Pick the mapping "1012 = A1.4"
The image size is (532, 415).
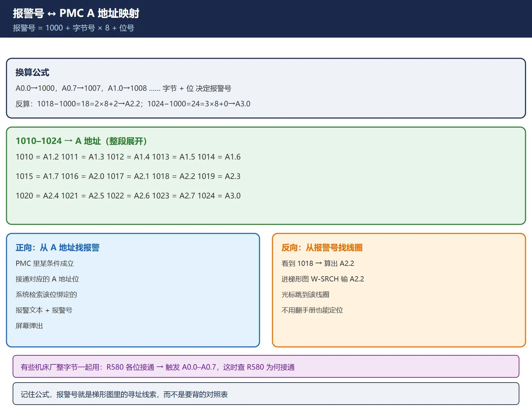click(128, 157)
